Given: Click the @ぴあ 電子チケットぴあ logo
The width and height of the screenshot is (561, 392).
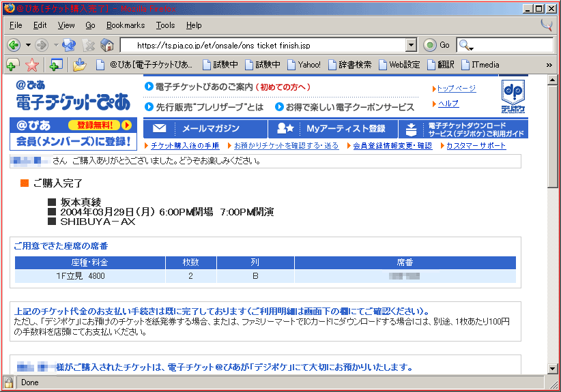Looking at the screenshot, I should tap(73, 95).
